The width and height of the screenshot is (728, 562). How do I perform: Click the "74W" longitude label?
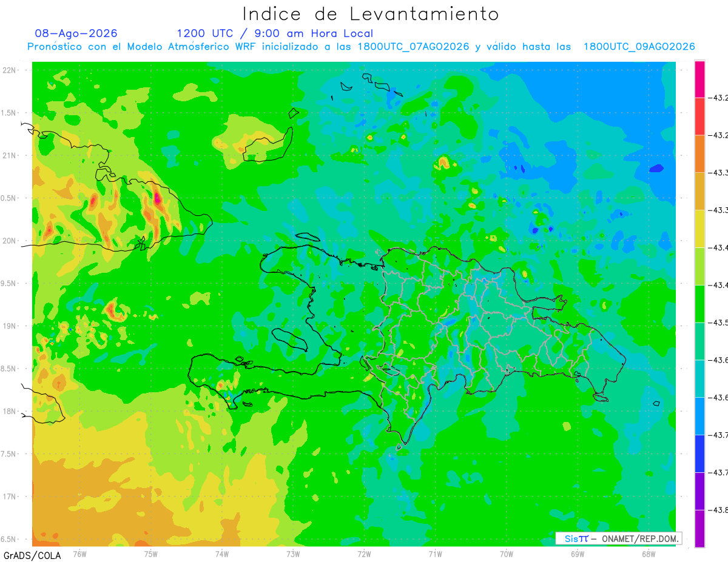pos(222,554)
